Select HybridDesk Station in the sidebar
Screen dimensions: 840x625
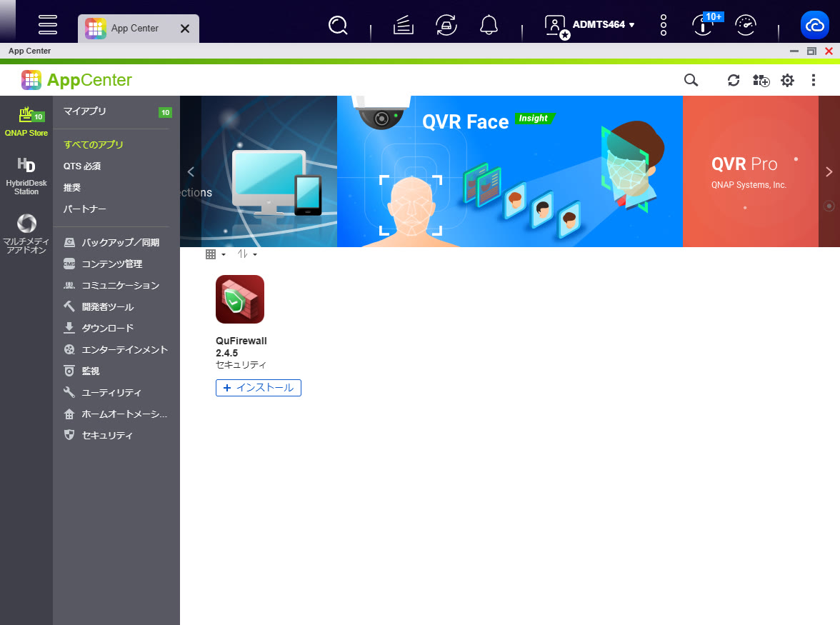(x=26, y=176)
